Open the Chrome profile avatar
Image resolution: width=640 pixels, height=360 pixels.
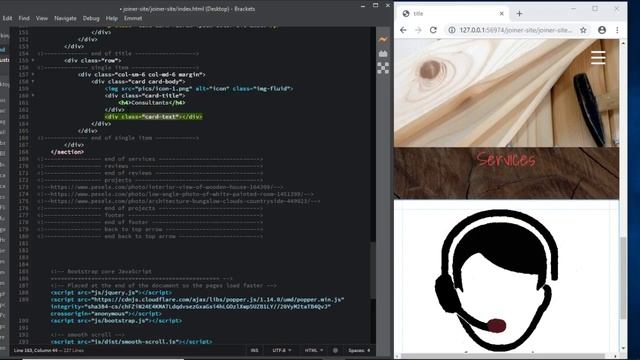pos(602,30)
